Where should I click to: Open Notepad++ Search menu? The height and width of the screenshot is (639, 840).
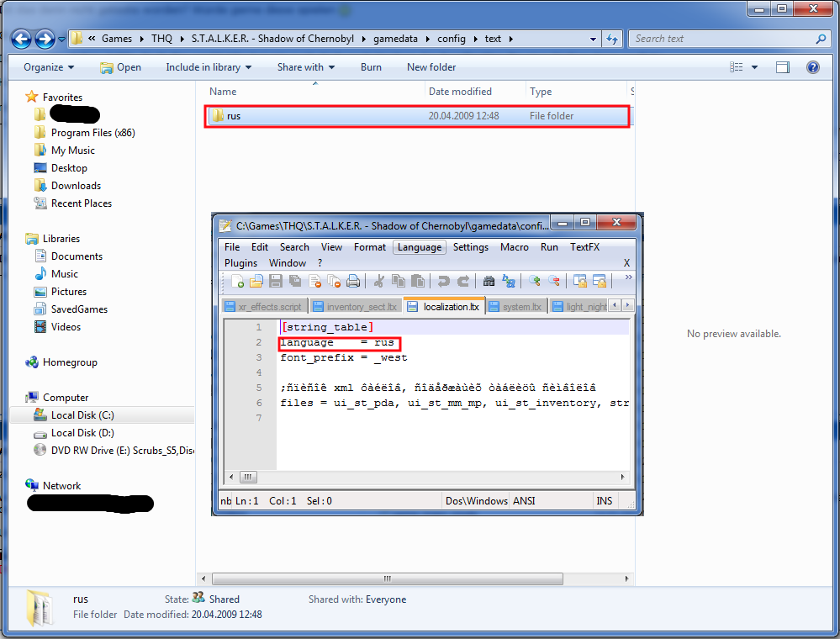pos(294,247)
